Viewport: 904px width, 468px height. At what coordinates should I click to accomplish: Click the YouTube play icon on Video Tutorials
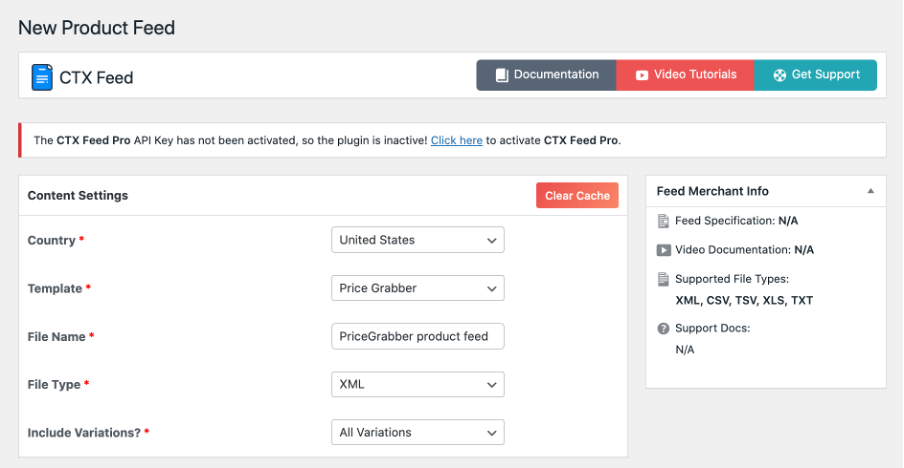pyautogui.click(x=642, y=75)
